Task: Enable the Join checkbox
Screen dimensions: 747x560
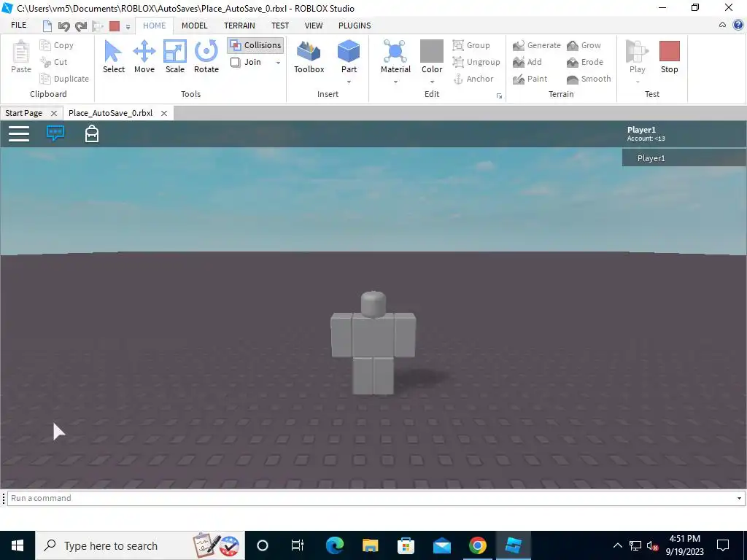Action: pyautogui.click(x=235, y=62)
